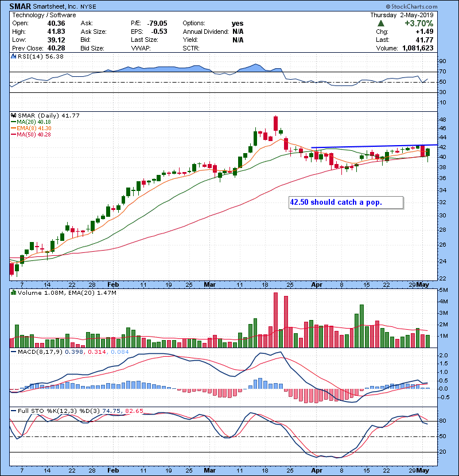Viewport: 459px width, 476px height.
Task: Select the Chg value +1.49
Action: 425,32
